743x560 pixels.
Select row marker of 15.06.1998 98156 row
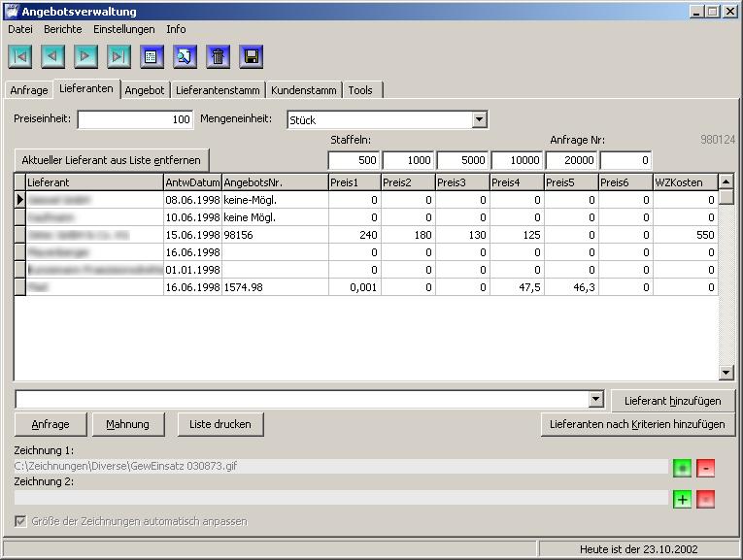[x=19, y=235]
